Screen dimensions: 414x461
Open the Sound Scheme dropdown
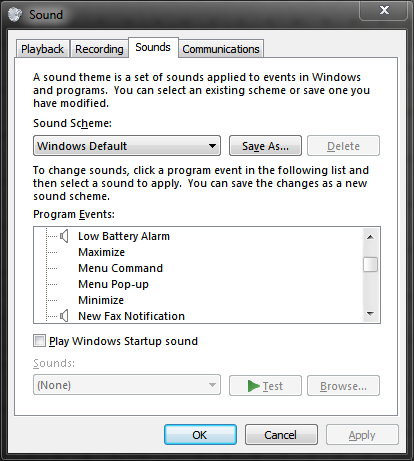pyautogui.click(x=127, y=146)
